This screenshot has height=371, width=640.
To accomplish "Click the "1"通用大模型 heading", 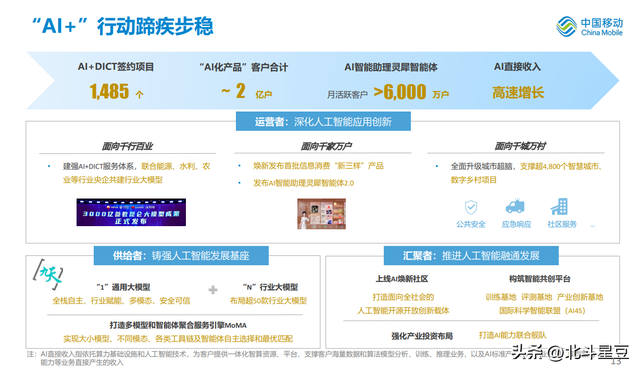I will 123,287.
